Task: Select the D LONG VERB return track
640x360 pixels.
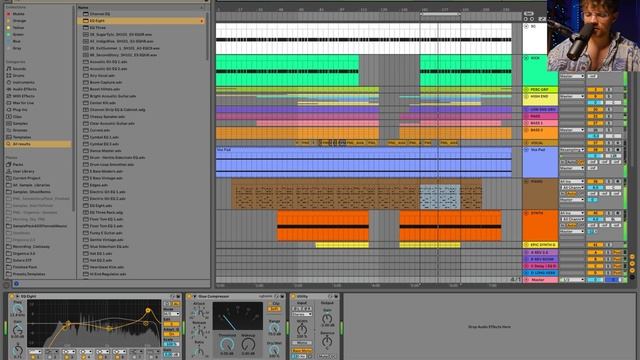Action: coord(540,273)
